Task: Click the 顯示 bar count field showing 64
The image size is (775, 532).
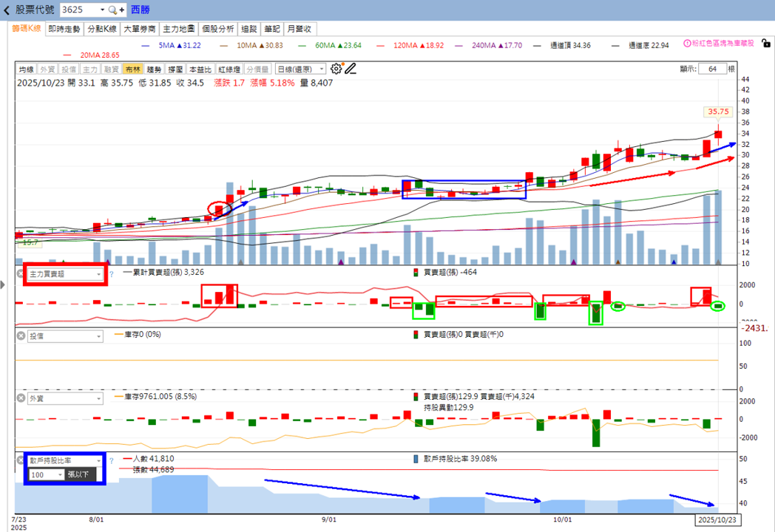Action: coord(712,69)
